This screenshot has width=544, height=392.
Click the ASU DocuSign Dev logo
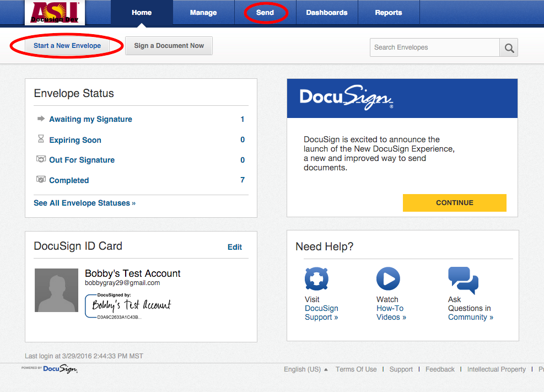55,13
